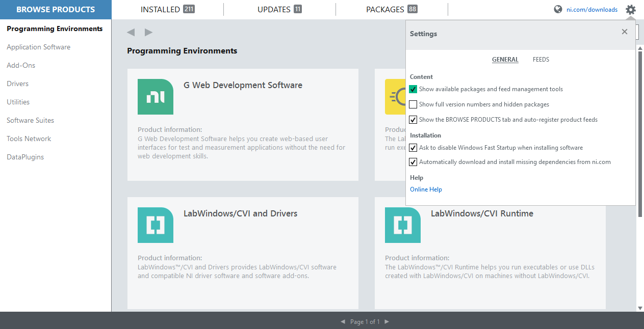Go forward with the right navigation arrow
Viewport: 644px width, 329px height.
[x=148, y=33]
